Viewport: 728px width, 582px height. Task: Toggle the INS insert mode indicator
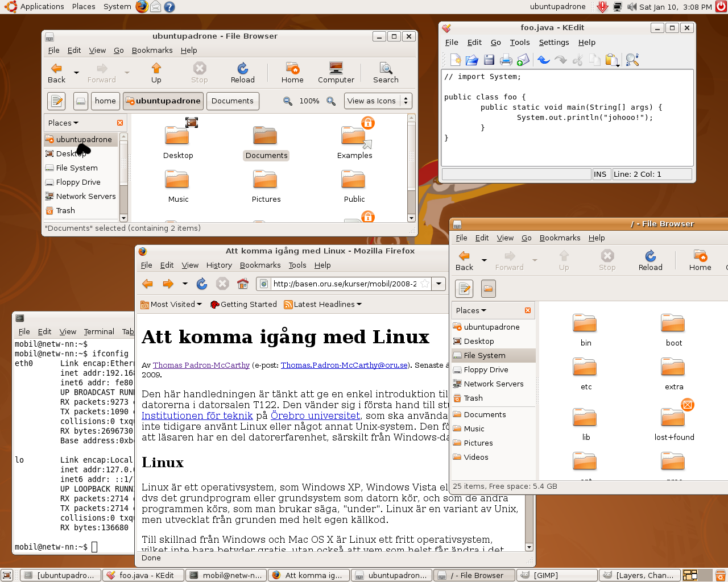[x=601, y=174]
